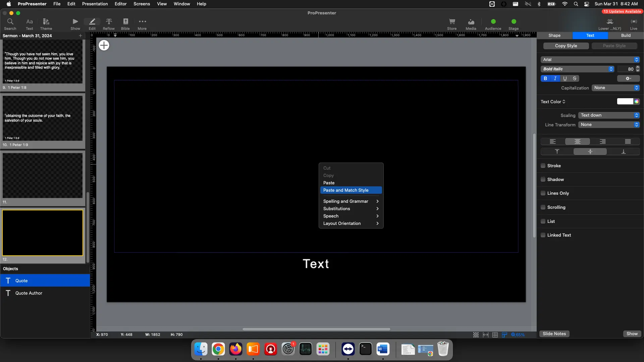The width and height of the screenshot is (644, 362).
Task: Switch to the Build tab
Action: coord(626,35)
